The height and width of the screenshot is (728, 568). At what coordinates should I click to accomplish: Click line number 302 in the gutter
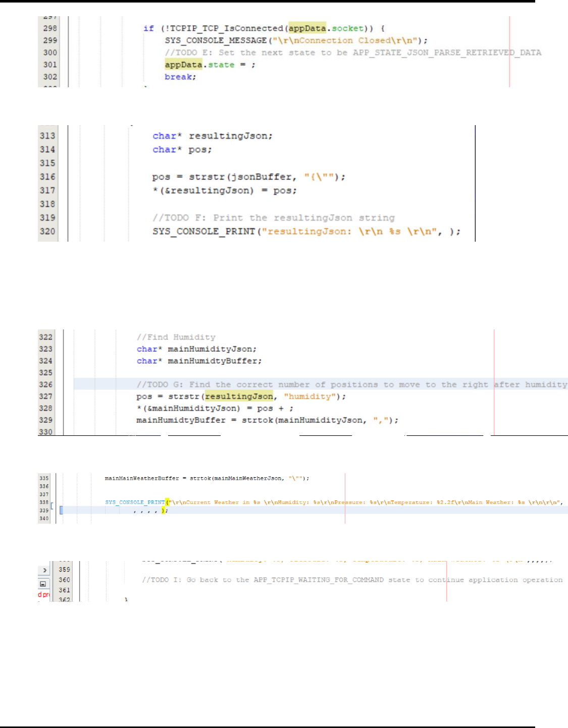pyautogui.click(x=50, y=77)
